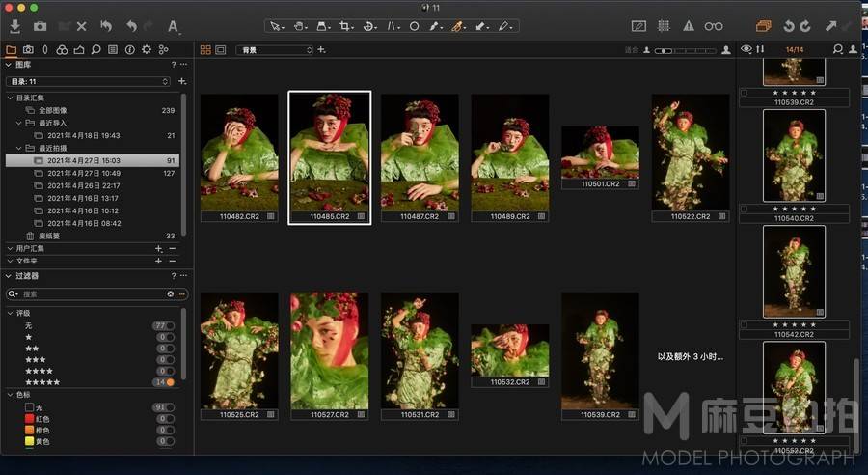This screenshot has width=868, height=475.
Task: Click the 搜索 filter search field
Action: click(x=95, y=293)
